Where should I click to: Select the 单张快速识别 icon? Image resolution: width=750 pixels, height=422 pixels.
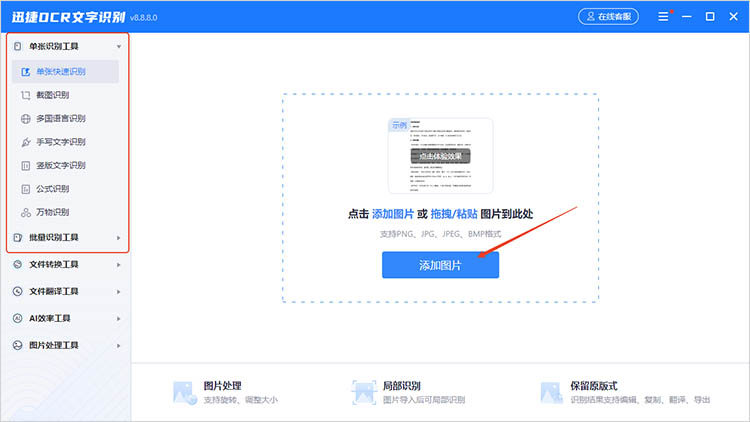26,72
